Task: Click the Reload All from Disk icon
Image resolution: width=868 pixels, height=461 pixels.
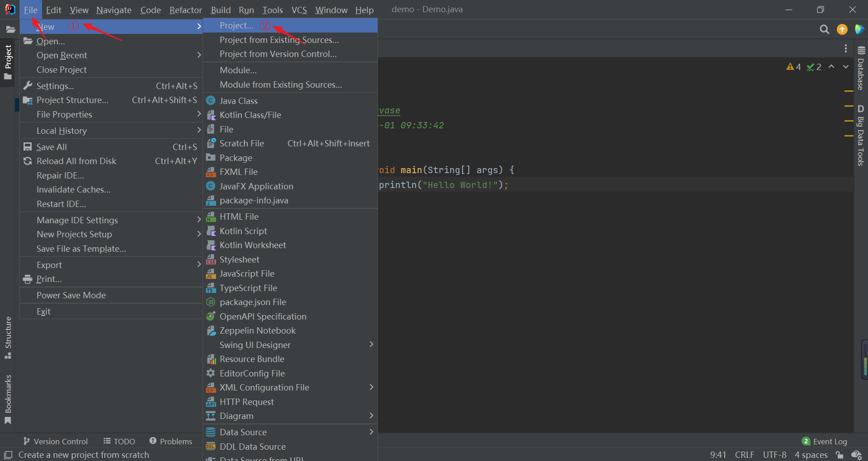Action: click(28, 161)
